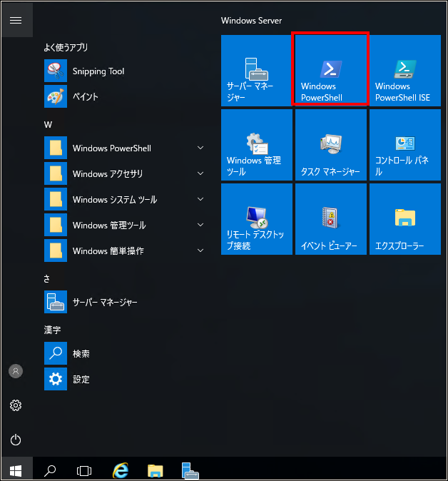Click the user account icon in the left rail
Viewport: 448px width, 481px height.
click(x=16, y=371)
